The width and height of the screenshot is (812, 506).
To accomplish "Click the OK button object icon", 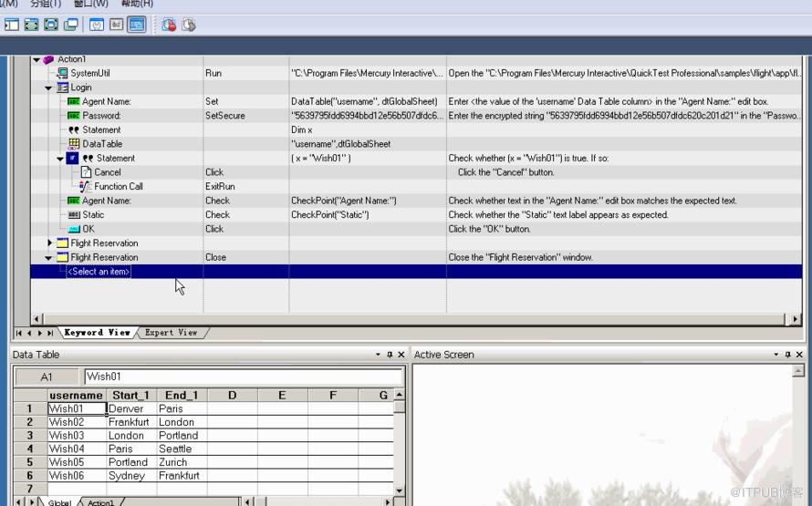I will pos(74,229).
